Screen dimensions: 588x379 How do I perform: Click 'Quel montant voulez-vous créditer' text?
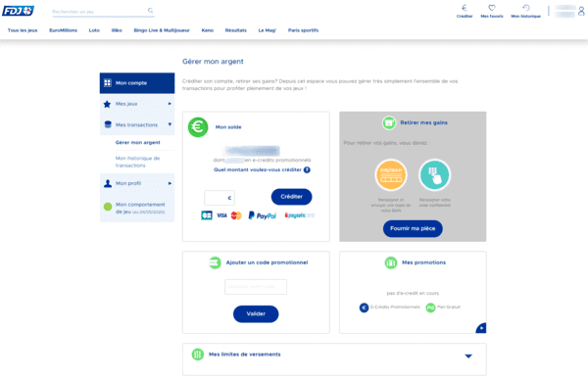click(258, 169)
